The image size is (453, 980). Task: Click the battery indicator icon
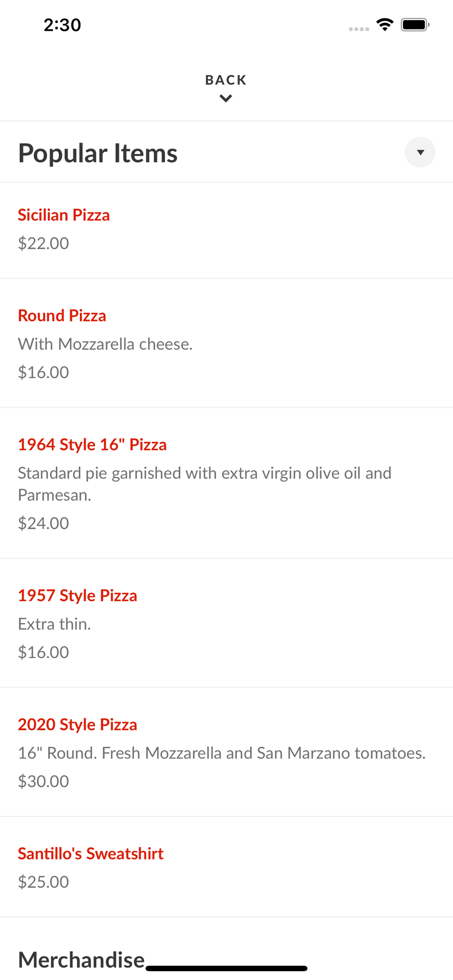(415, 24)
